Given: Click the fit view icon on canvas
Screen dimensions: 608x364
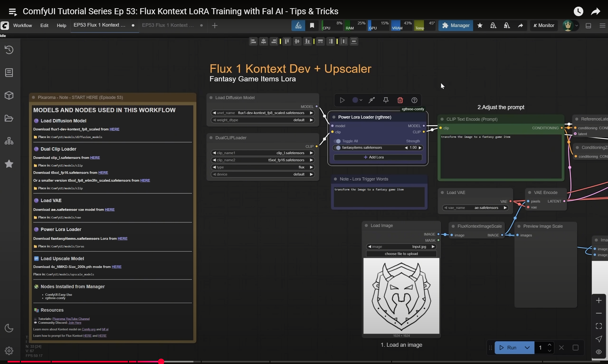Looking at the screenshot, I should [598, 326].
